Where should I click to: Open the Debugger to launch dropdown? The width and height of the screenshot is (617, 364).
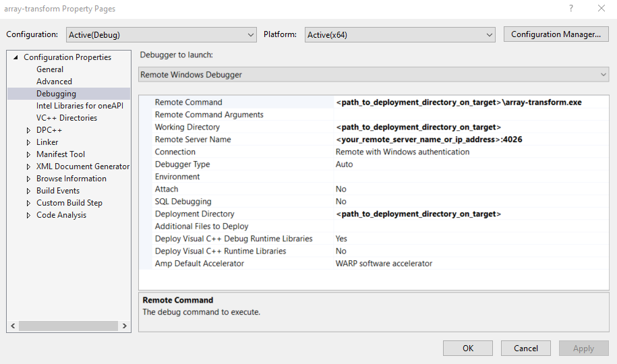pyautogui.click(x=374, y=75)
